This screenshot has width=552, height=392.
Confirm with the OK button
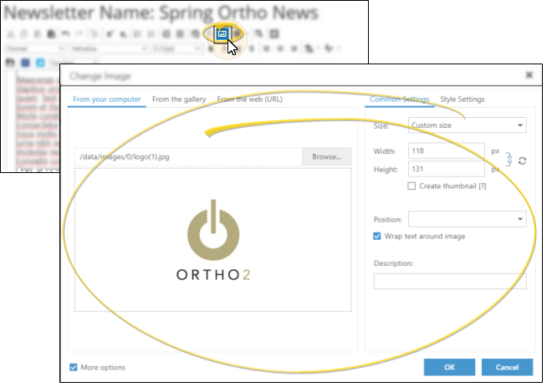coord(449,367)
